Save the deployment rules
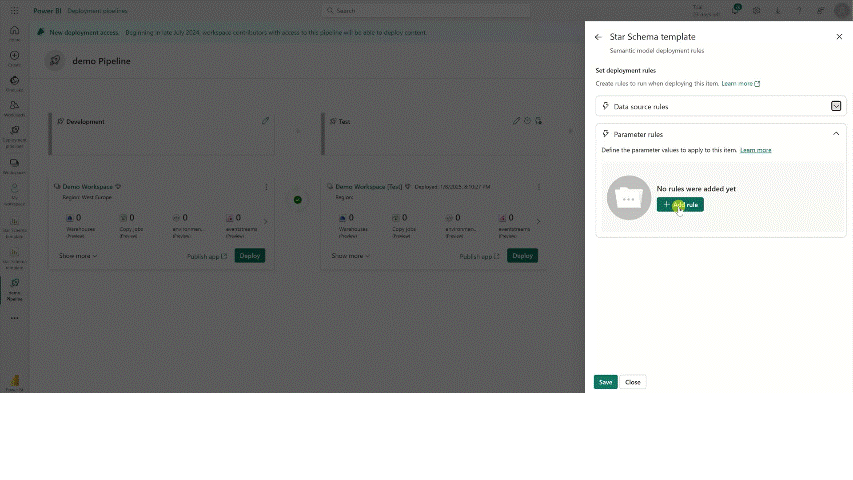The width and height of the screenshot is (853, 480). [x=605, y=382]
